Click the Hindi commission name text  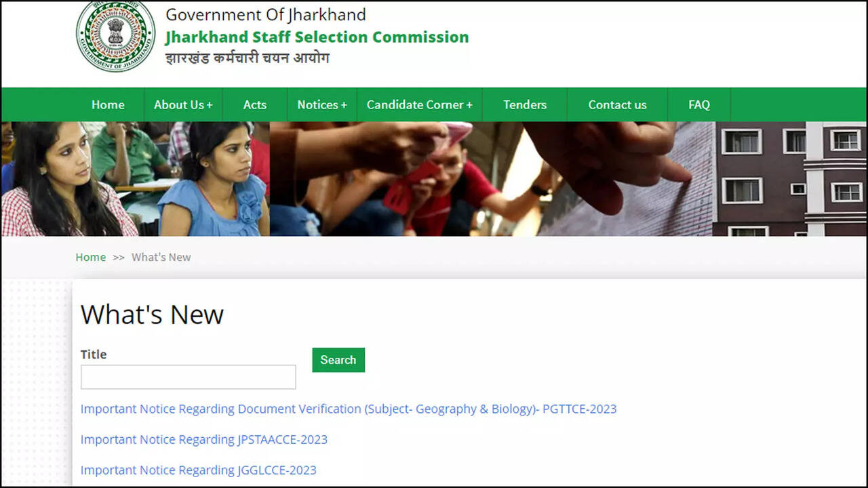click(x=248, y=58)
